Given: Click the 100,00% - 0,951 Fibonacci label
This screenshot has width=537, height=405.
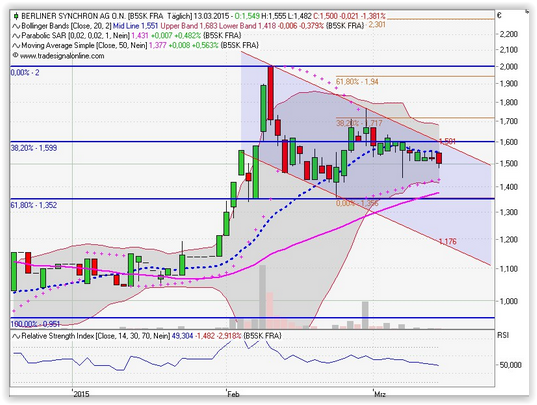Looking at the screenshot, I should (35, 324).
